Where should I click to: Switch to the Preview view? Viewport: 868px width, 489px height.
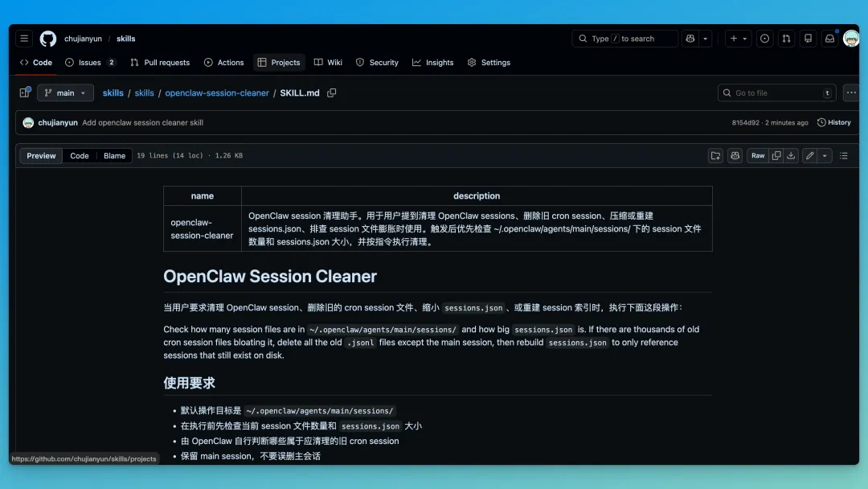41,156
